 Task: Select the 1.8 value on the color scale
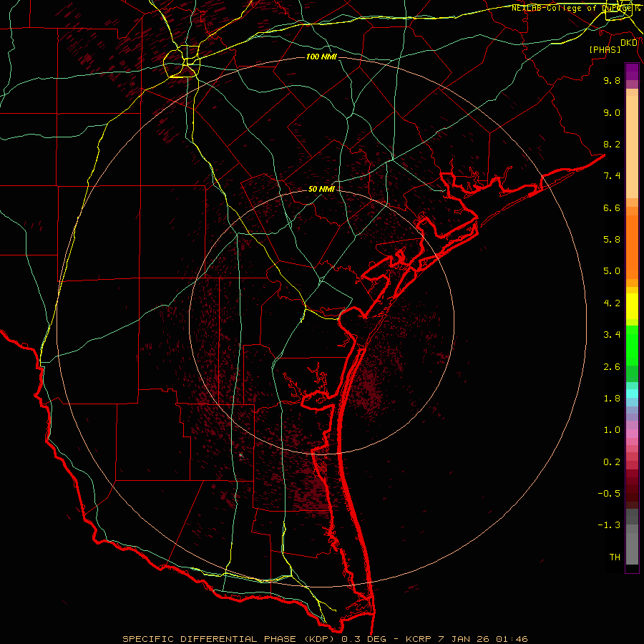pos(612,398)
